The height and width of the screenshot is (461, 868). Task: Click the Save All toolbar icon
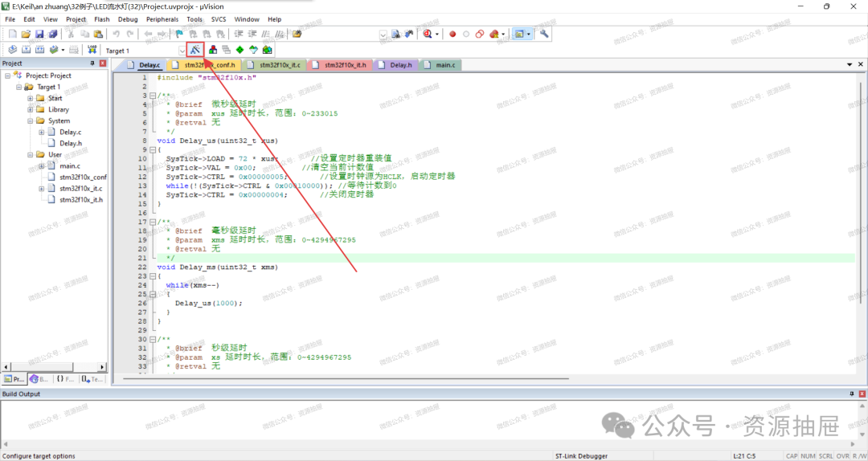point(52,34)
